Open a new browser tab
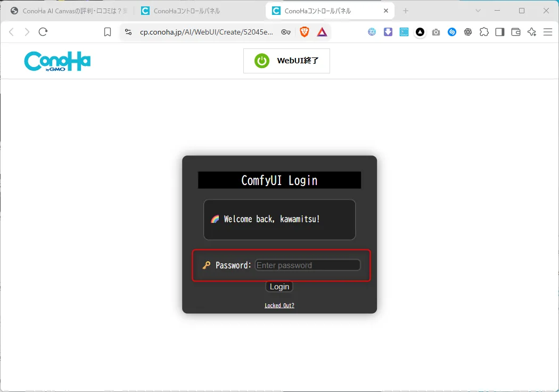This screenshot has height=392, width=559. click(405, 11)
